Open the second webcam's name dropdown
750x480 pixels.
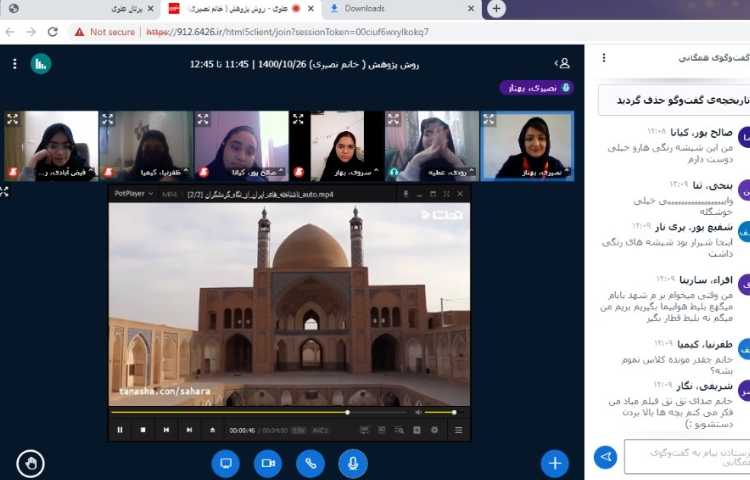point(163,173)
